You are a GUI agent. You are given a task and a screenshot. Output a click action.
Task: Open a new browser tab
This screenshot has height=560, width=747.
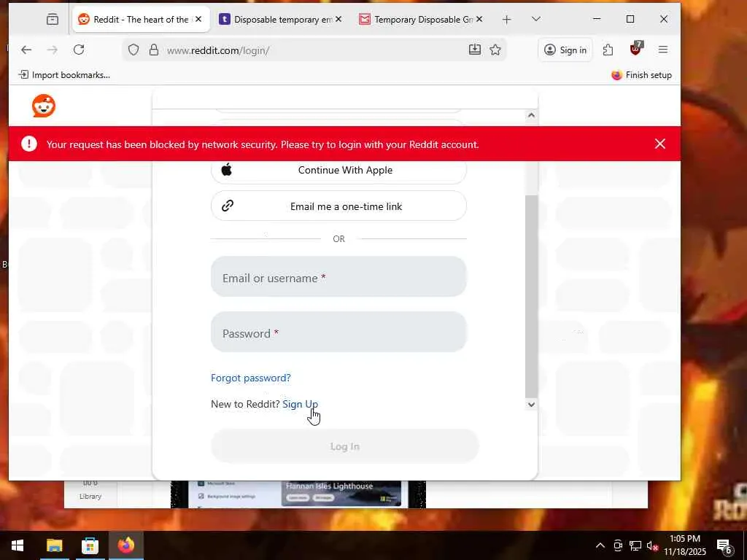click(x=507, y=20)
